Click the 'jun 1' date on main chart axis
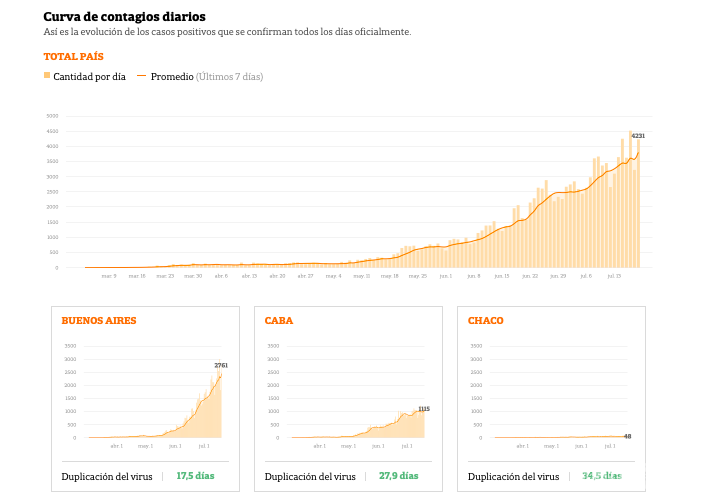 [445, 276]
